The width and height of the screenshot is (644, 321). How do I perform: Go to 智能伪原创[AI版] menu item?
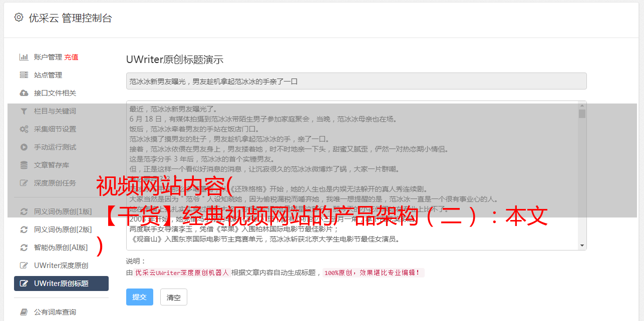pyautogui.click(x=61, y=247)
